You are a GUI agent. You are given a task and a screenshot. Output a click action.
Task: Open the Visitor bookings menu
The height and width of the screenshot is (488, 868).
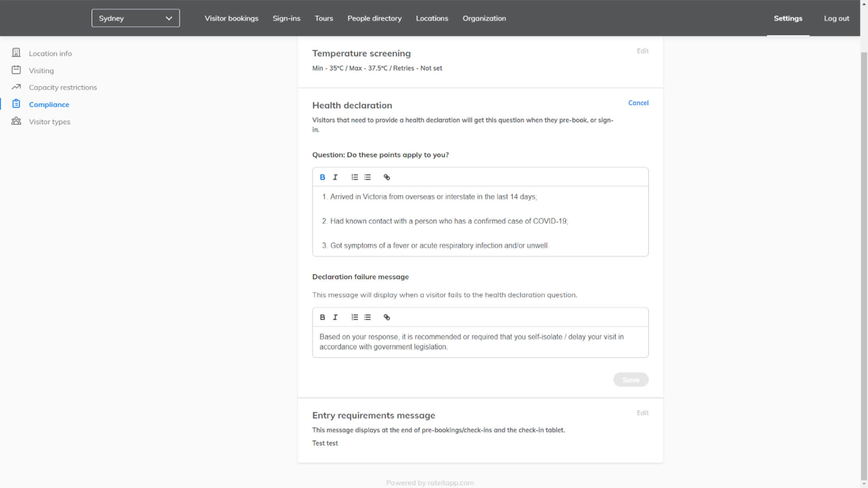231,18
